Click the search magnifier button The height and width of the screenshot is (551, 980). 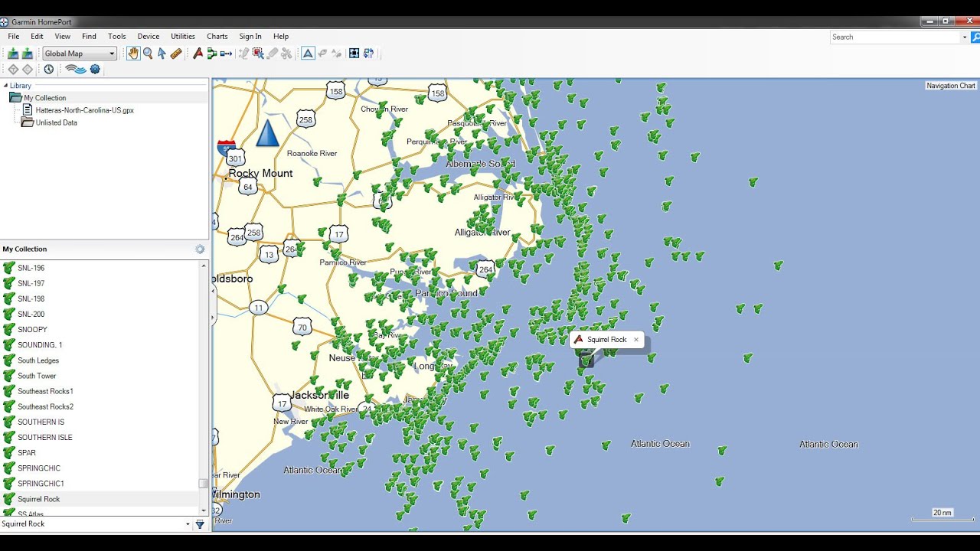(x=975, y=37)
